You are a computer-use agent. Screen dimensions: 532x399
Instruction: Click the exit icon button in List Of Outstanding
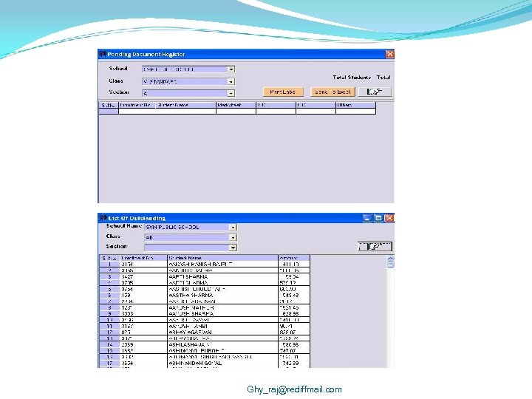point(375,246)
